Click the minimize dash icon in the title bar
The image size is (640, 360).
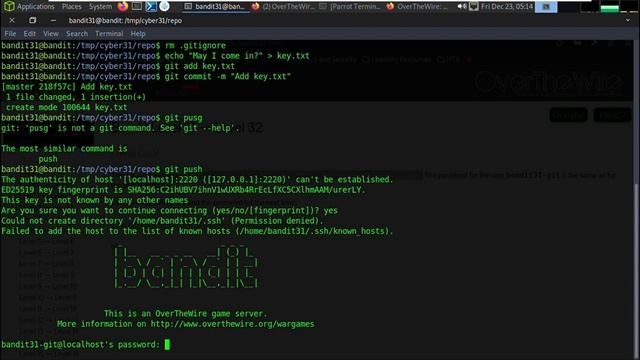[x=53, y=20]
